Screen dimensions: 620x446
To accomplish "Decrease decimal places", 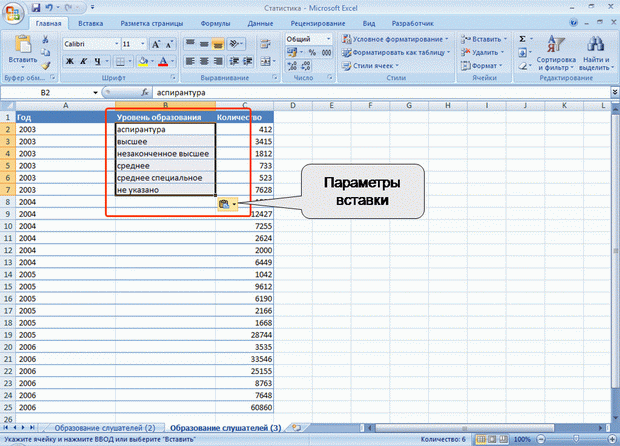I will coord(306,66).
